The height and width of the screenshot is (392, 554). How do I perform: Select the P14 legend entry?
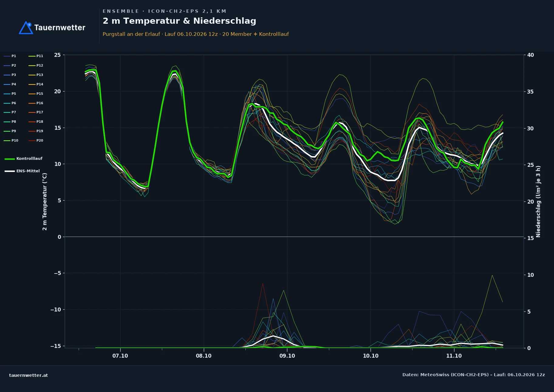pyautogui.click(x=36, y=84)
